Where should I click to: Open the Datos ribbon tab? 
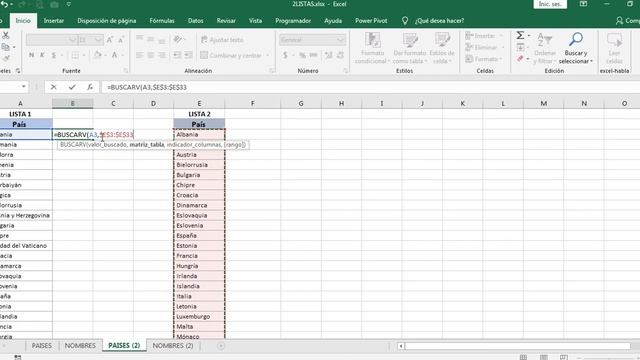click(x=196, y=20)
